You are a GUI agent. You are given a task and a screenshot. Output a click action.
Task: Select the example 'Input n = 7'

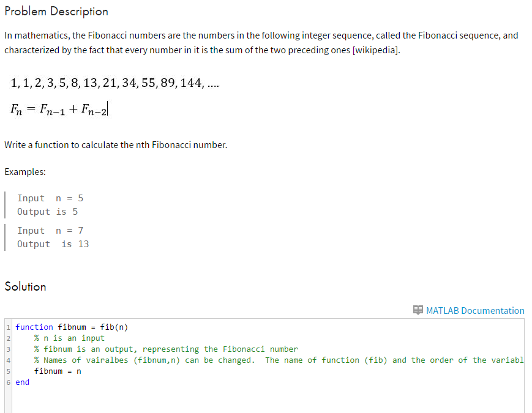tap(50, 230)
